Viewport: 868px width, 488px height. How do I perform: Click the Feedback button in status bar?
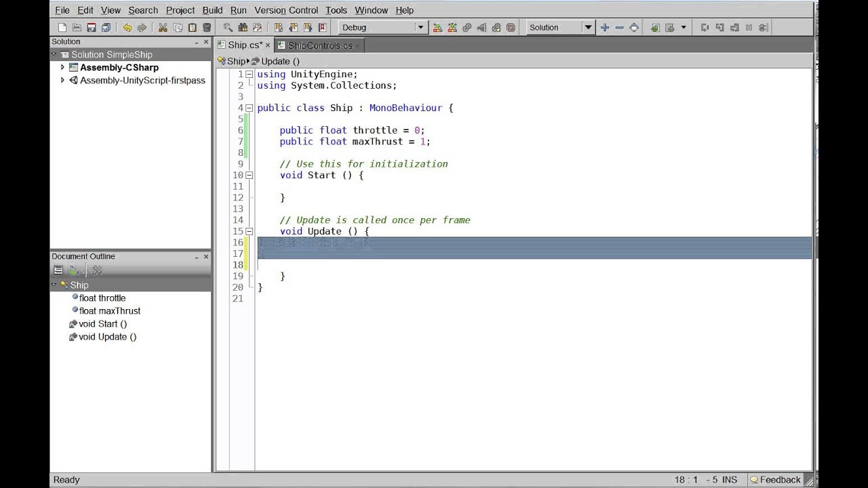click(775, 480)
